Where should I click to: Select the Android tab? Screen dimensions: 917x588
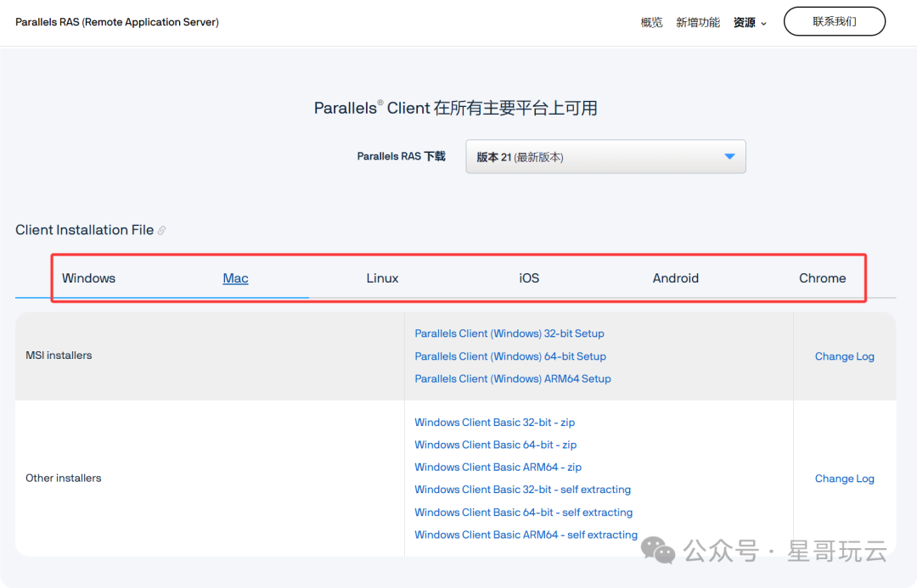pos(676,278)
